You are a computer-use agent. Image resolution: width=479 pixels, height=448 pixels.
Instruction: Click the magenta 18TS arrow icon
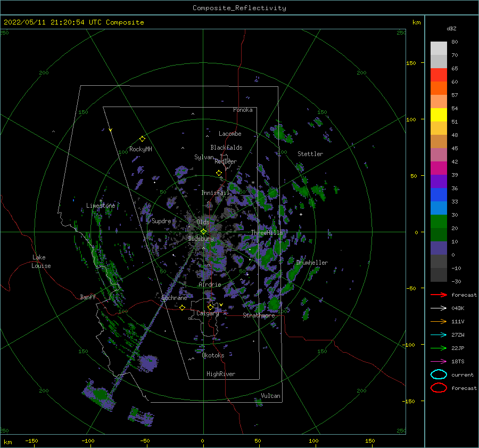pyautogui.click(x=439, y=362)
